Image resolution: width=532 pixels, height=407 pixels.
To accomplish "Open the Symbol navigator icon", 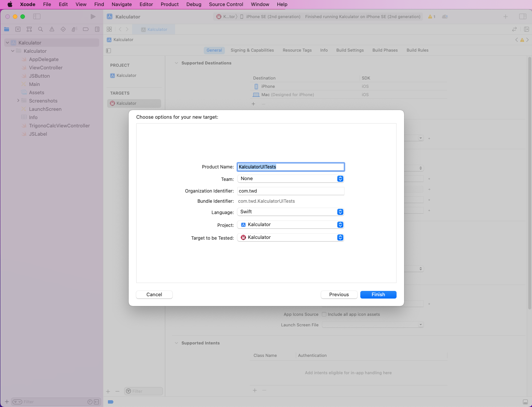I will (x=29, y=29).
